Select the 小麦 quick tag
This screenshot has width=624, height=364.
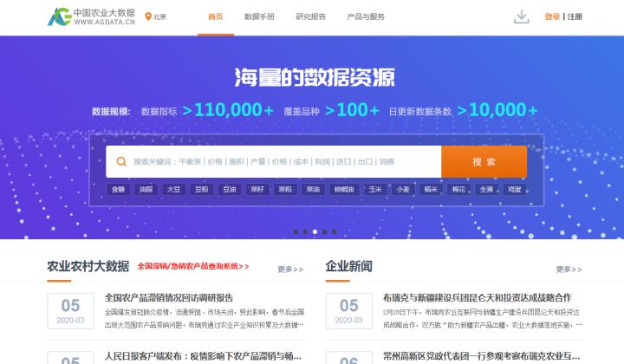[403, 189]
